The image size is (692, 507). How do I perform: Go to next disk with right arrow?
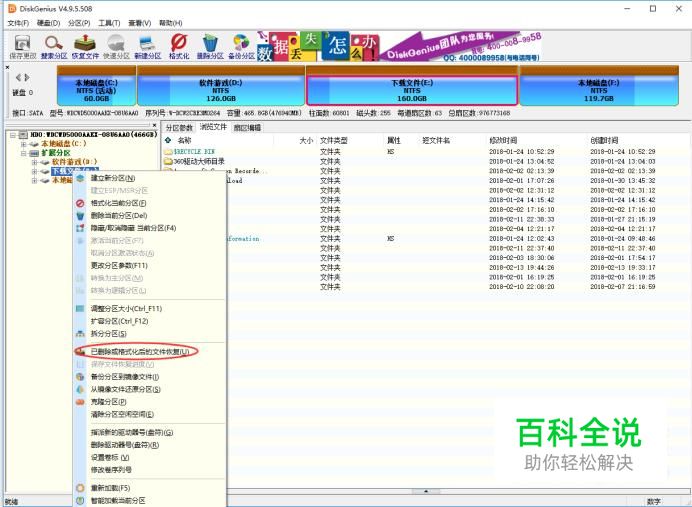pyautogui.click(x=27, y=78)
